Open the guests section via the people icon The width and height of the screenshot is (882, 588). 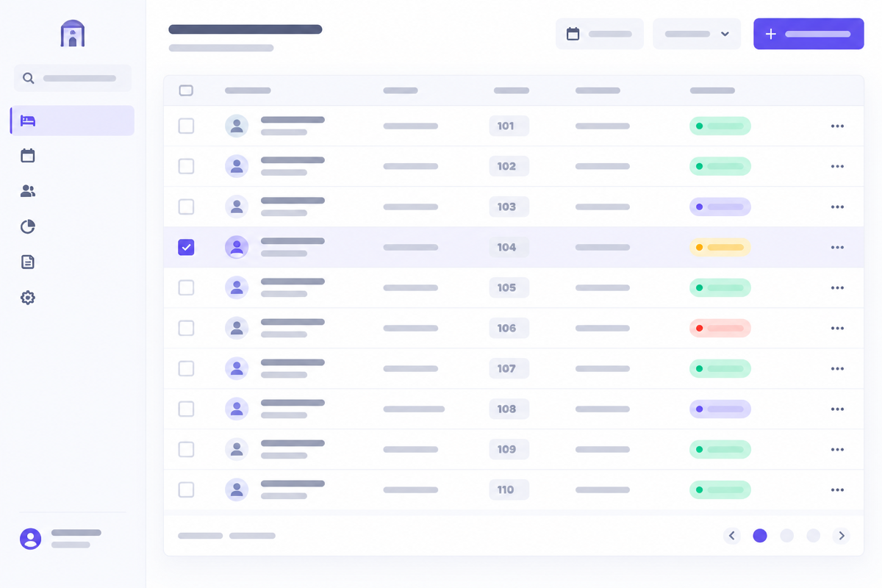[28, 191]
